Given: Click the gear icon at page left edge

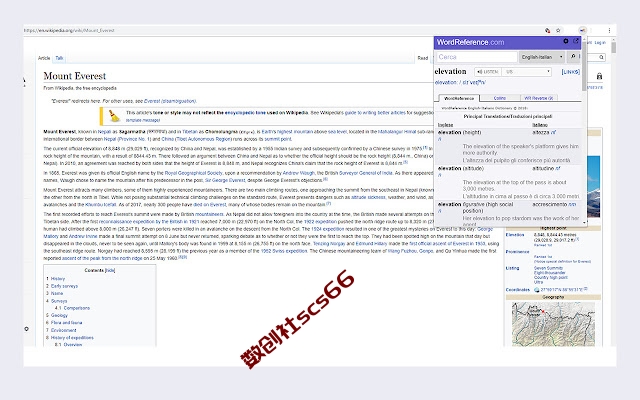Looking at the screenshot, I should coord(27,329).
